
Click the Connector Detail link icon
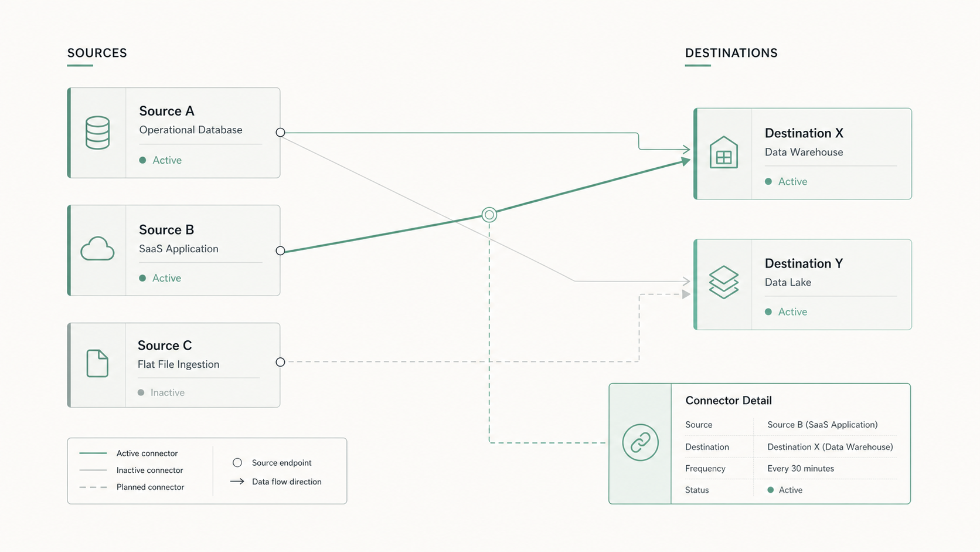coord(640,442)
